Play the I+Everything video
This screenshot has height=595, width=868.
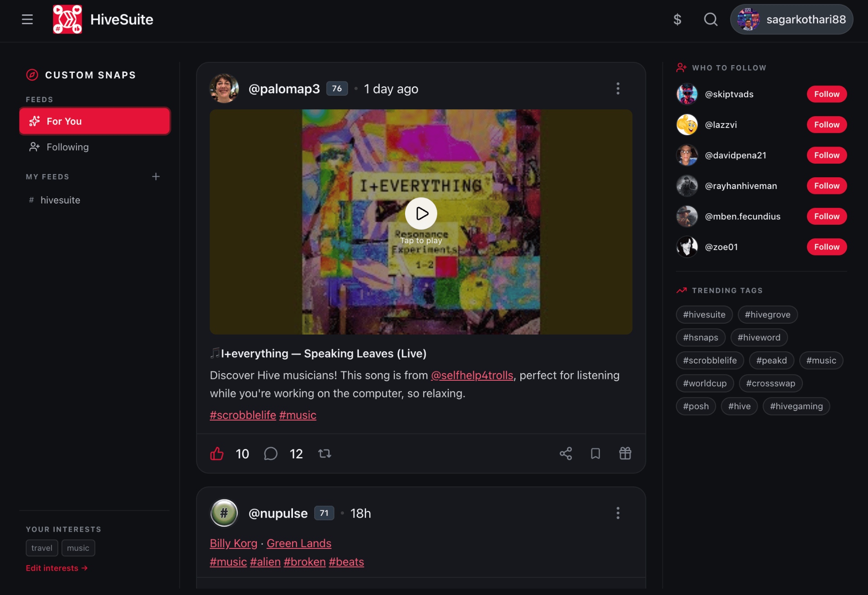coord(421,213)
